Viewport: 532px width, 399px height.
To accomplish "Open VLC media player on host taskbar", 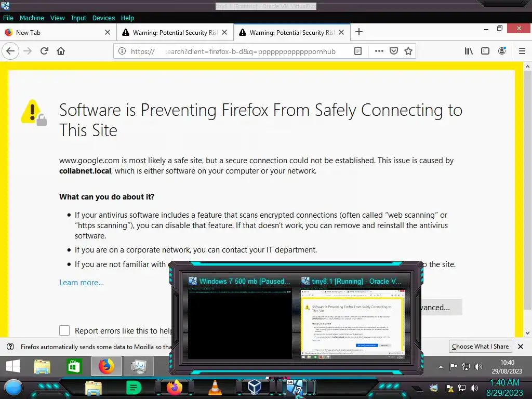I will click(x=215, y=388).
